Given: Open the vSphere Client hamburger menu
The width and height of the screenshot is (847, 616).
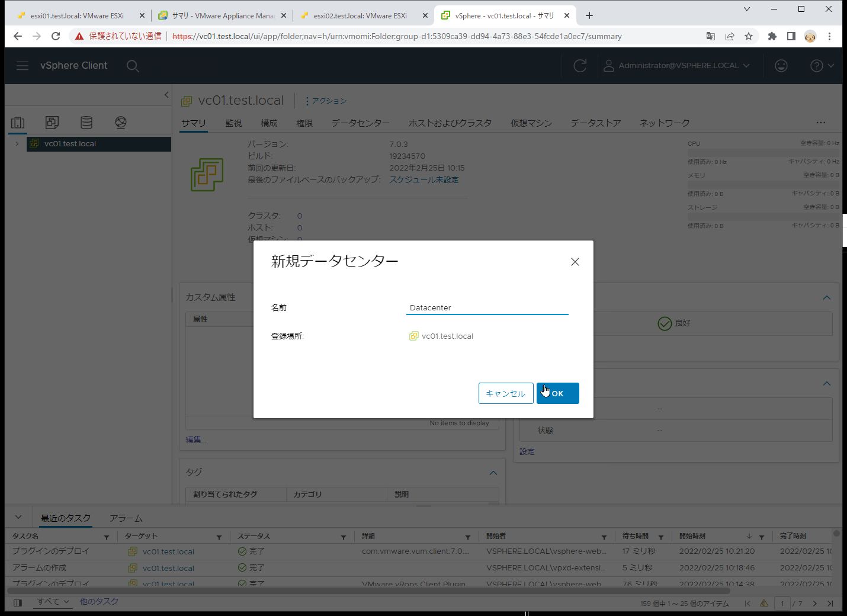Looking at the screenshot, I should [23, 66].
